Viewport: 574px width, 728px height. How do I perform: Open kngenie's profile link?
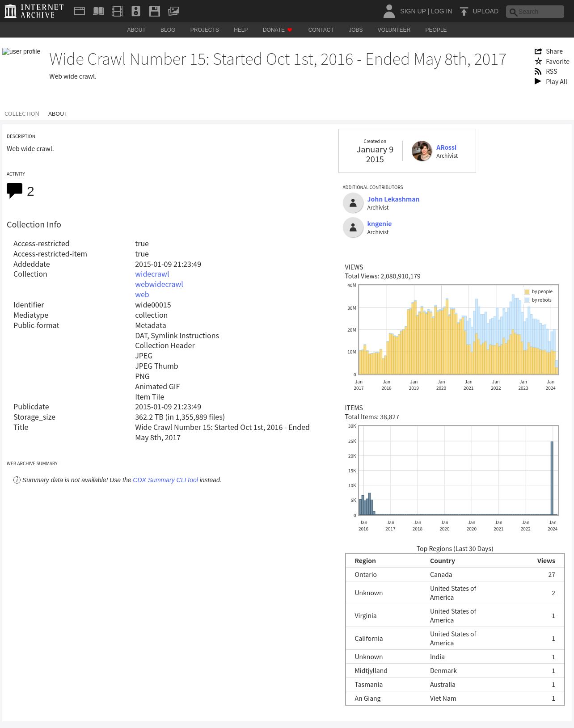point(380,224)
